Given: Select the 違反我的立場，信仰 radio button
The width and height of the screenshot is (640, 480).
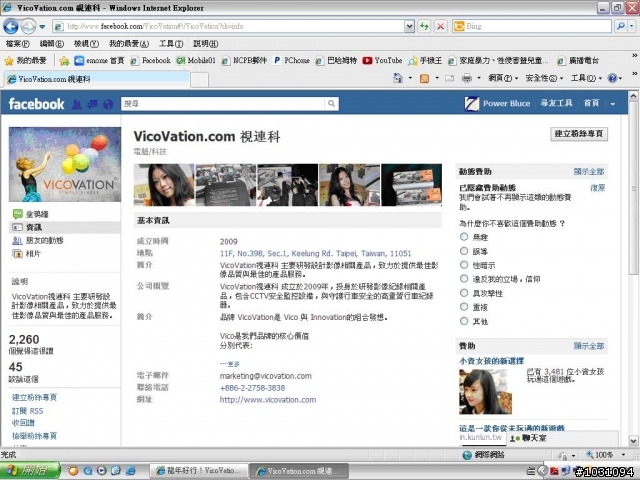Looking at the screenshot, I should click(x=464, y=278).
